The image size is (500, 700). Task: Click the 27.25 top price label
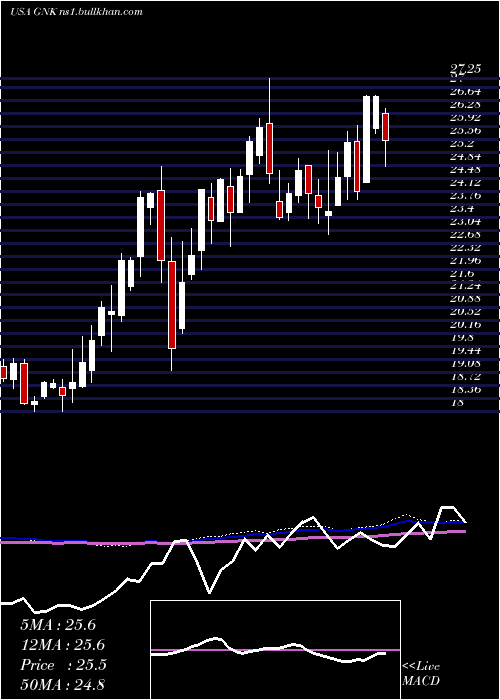click(465, 69)
